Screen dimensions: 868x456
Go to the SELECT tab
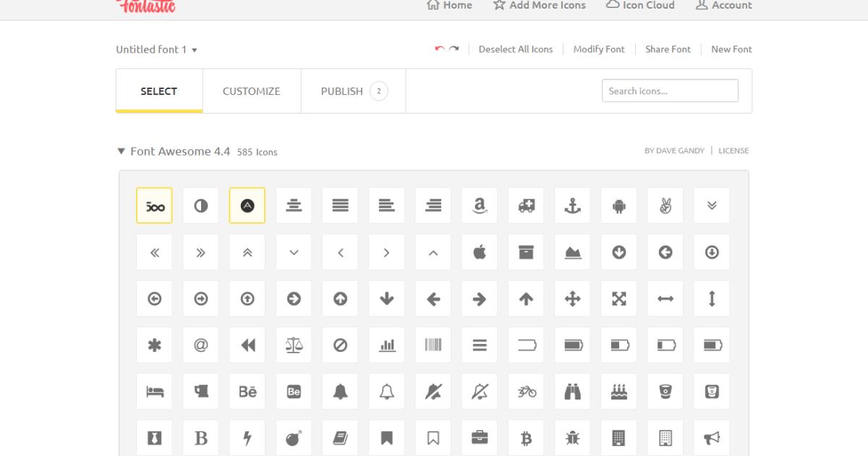[x=159, y=91]
